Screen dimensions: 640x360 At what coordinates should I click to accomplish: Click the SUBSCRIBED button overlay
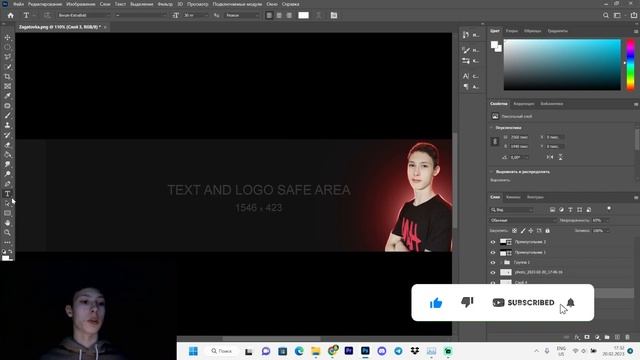(524, 302)
